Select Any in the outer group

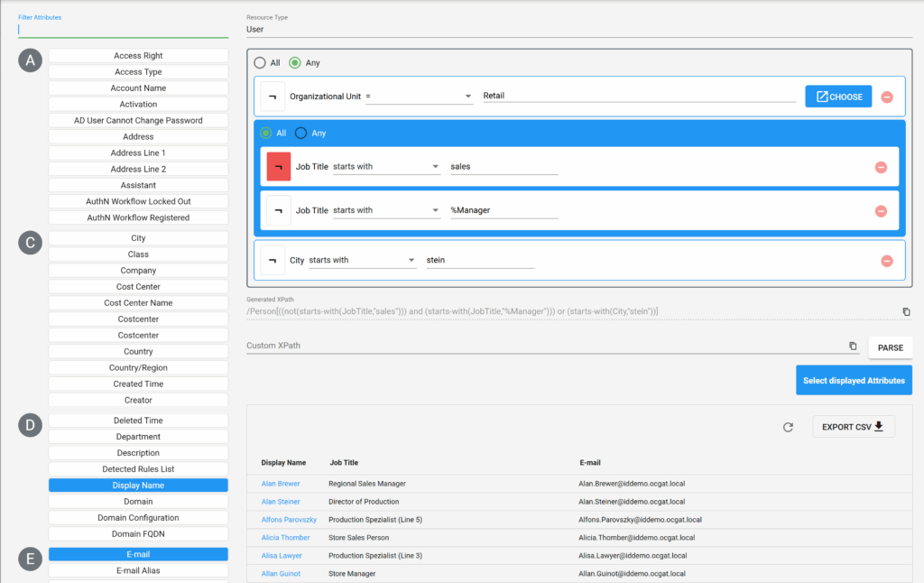[295, 62]
